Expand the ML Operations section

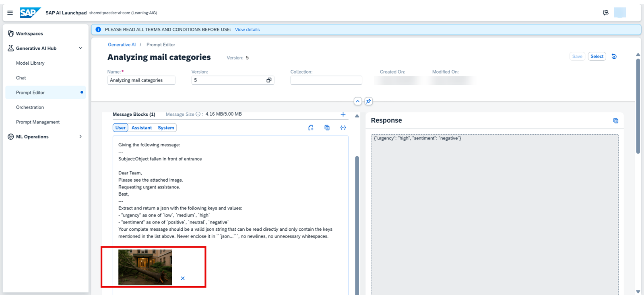(80, 137)
